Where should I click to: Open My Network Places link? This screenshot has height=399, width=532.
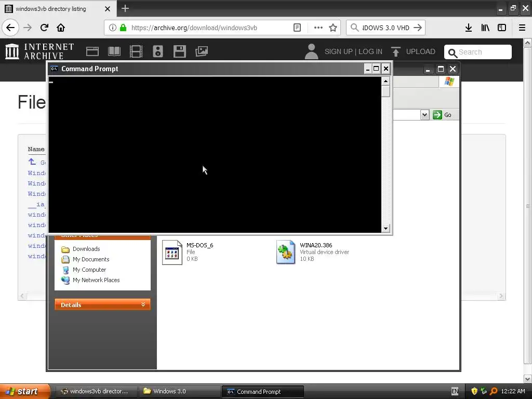click(96, 280)
